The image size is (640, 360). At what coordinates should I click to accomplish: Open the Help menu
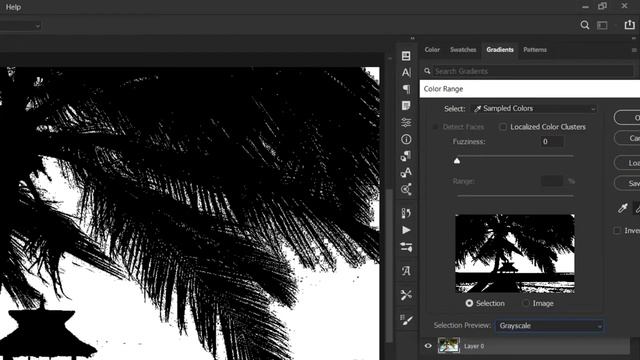[13, 7]
